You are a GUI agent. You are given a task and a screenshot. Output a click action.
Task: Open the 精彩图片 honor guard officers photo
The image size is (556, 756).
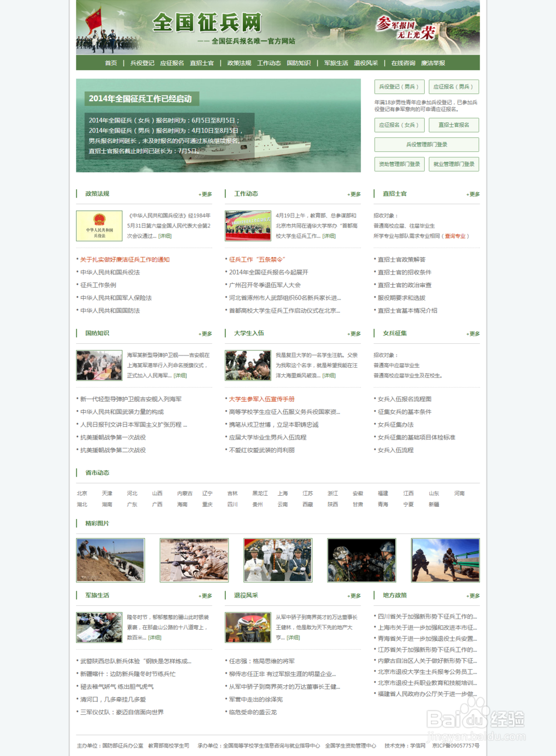point(278,560)
